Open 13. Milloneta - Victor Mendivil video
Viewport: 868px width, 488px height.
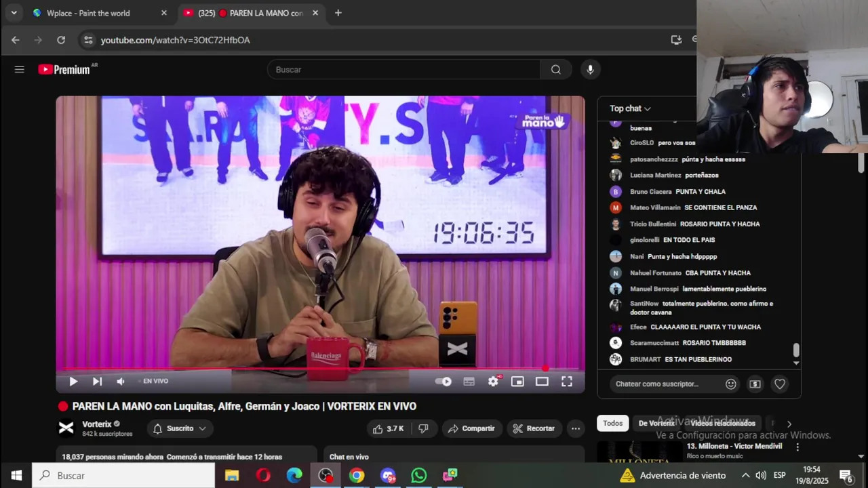734,446
